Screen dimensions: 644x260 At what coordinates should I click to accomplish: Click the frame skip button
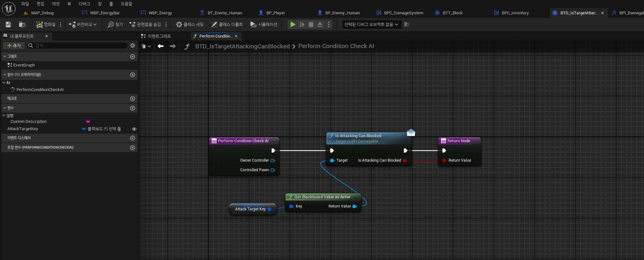pyautogui.click(x=302, y=25)
